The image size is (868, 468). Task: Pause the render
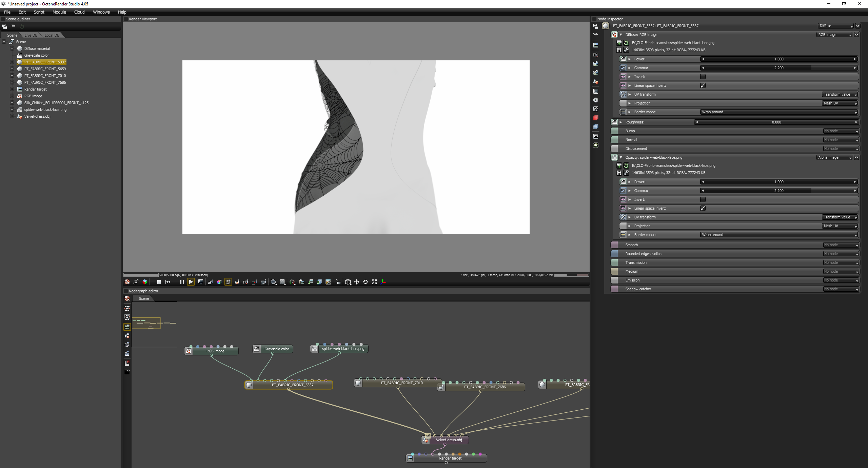click(x=182, y=282)
